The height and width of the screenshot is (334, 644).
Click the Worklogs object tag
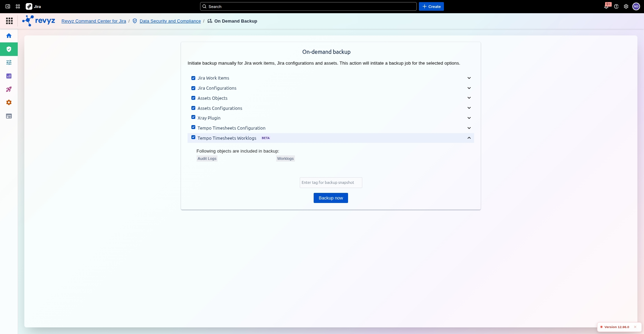click(286, 158)
